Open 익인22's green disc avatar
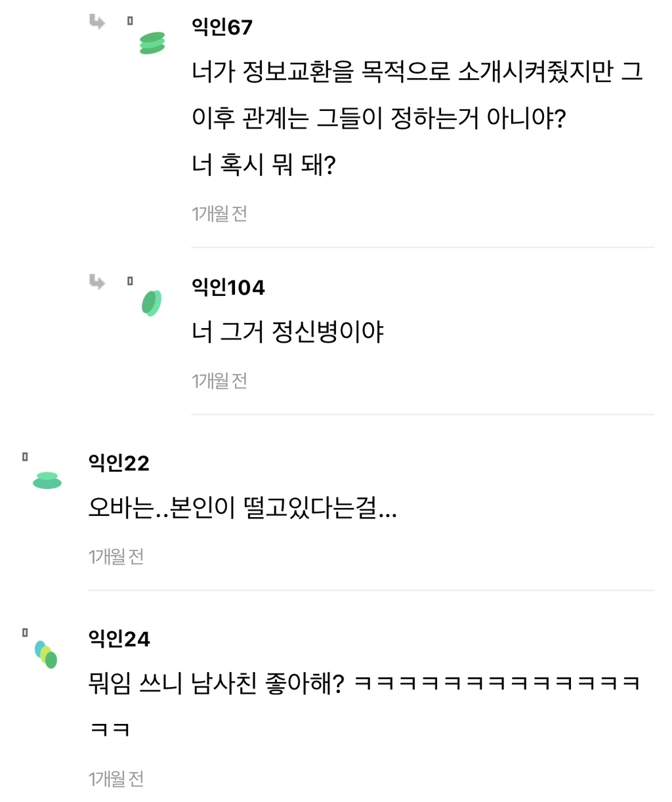The width and height of the screenshot is (672, 802). [47, 480]
